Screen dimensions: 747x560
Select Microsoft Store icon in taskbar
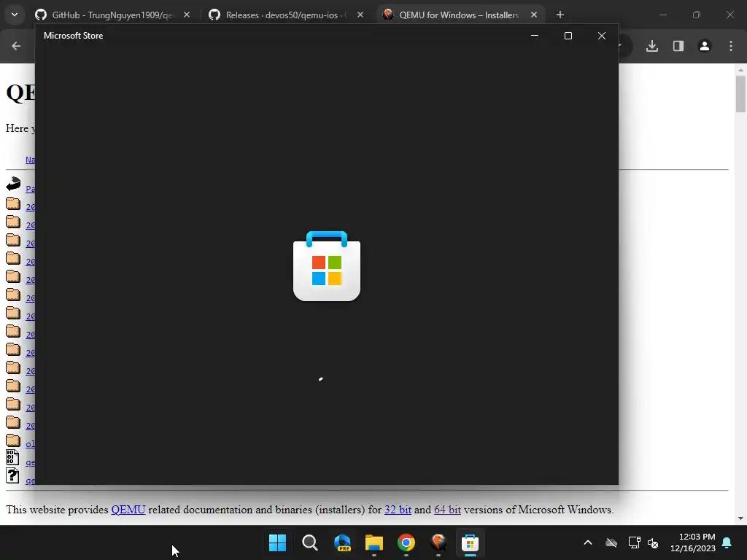coord(471,542)
